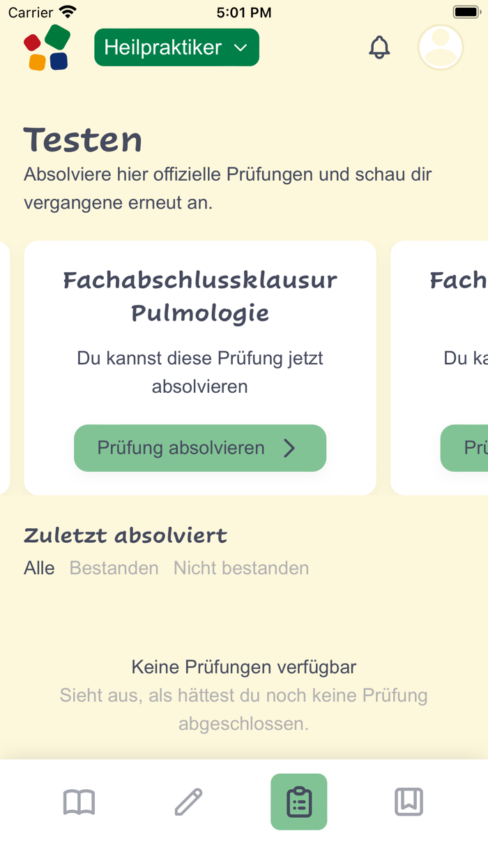Select the Bestanden filter option
Screen dimensions: 488x868
[114, 568]
